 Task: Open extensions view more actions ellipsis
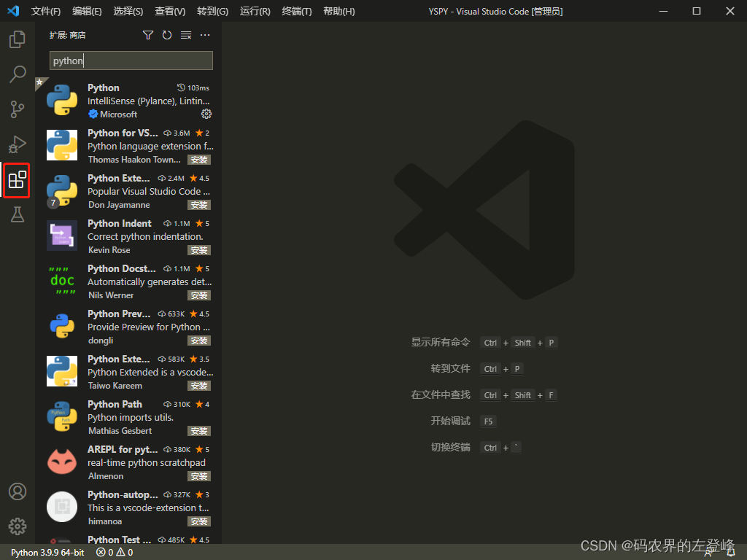coord(205,35)
